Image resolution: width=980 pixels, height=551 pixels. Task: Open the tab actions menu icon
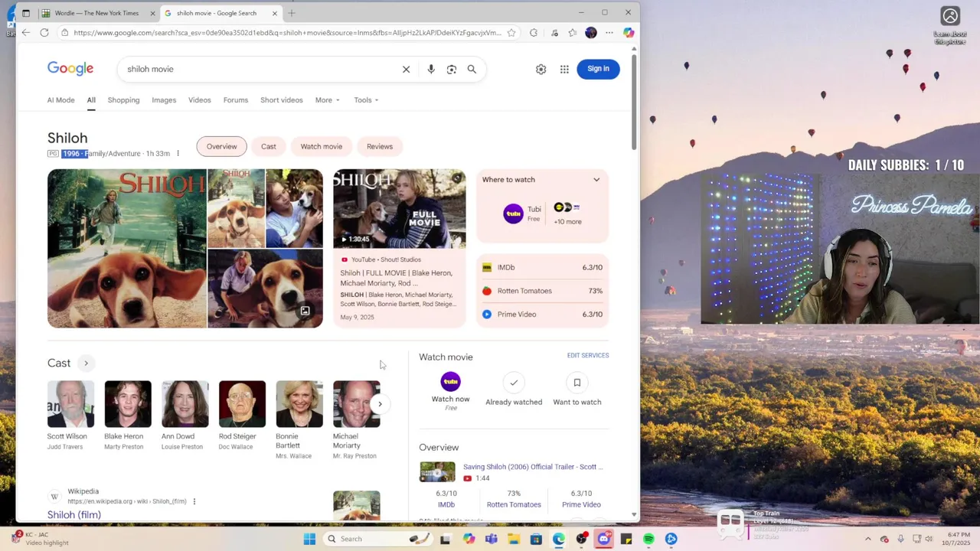point(25,13)
